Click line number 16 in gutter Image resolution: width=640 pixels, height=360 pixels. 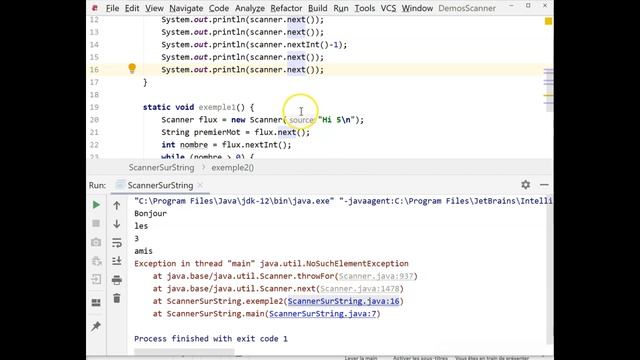pyautogui.click(x=94, y=70)
